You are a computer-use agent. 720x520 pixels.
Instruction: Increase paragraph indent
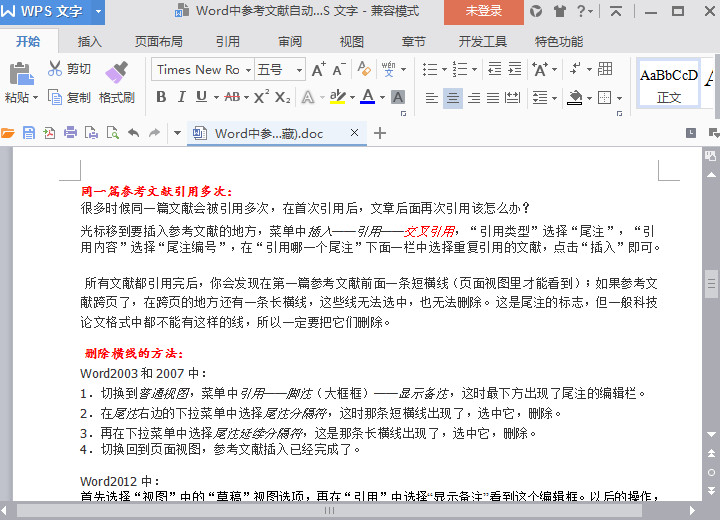coord(515,69)
